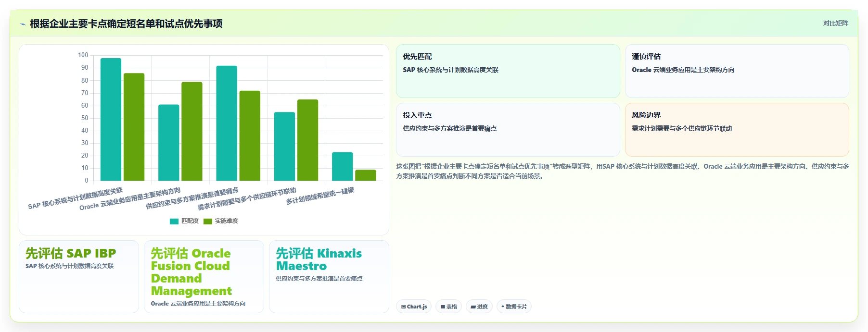868x332 pixels.
Task: Click the x-axis label 需求计划需要与多个供应链环节联动
Action: [247, 198]
